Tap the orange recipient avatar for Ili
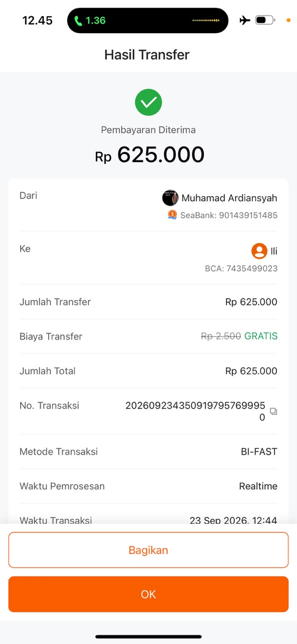This screenshot has height=644, width=297. 259,251
